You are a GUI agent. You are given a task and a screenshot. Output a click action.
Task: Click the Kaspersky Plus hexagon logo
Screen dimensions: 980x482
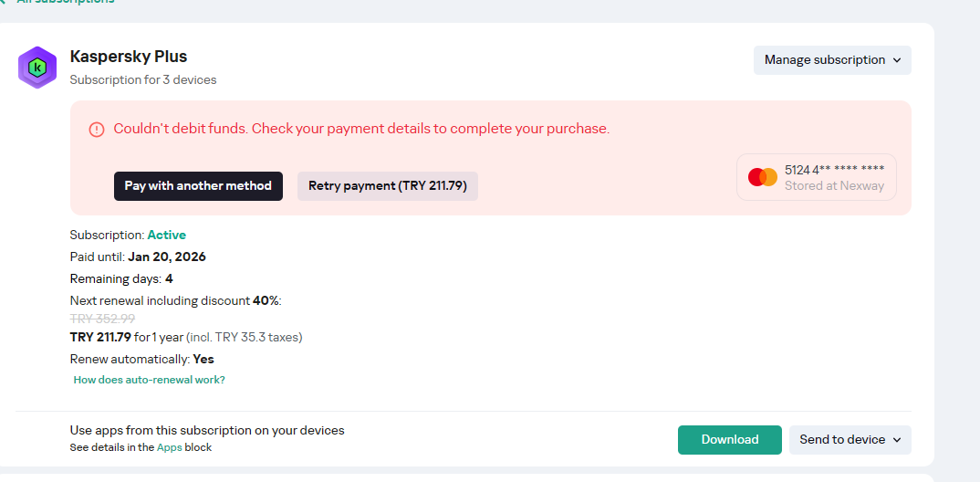[37, 68]
